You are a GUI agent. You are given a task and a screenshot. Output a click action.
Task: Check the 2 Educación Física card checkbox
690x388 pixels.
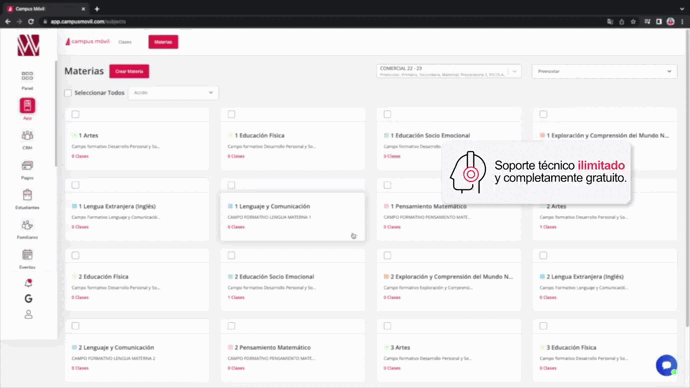point(76,256)
